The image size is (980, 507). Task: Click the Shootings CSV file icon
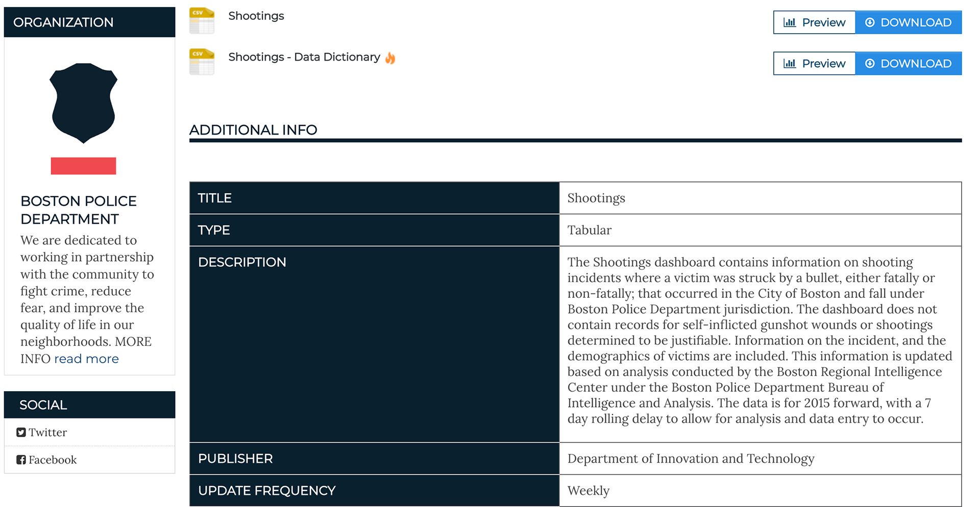point(202,21)
